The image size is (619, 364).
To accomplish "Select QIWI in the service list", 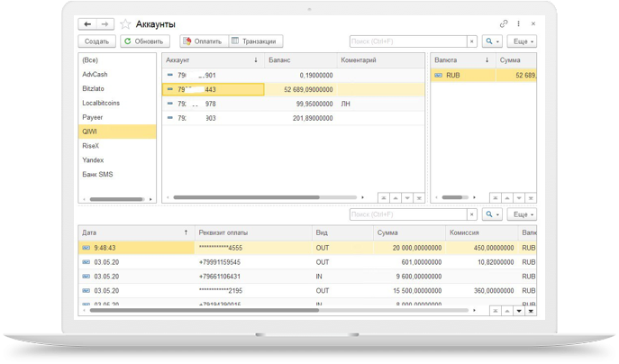I will coord(117,132).
